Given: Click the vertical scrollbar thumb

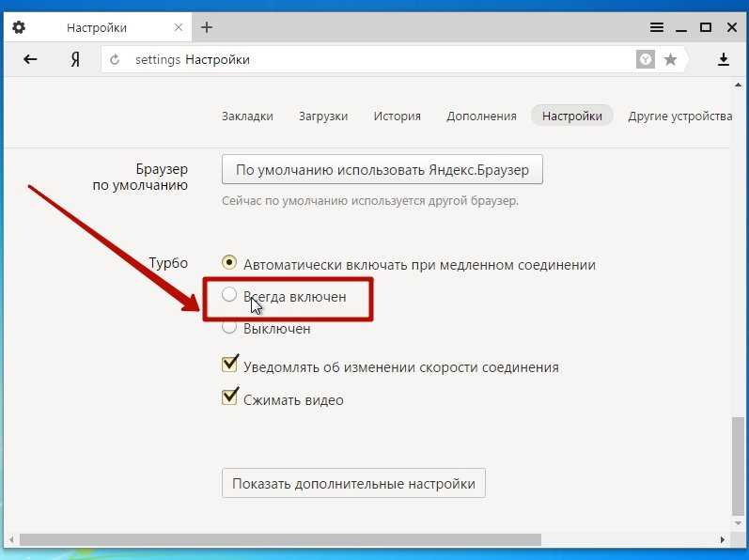Looking at the screenshot, I should coord(738,465).
